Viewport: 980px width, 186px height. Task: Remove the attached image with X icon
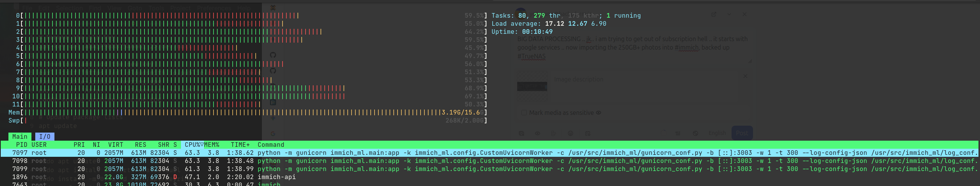tap(745, 76)
